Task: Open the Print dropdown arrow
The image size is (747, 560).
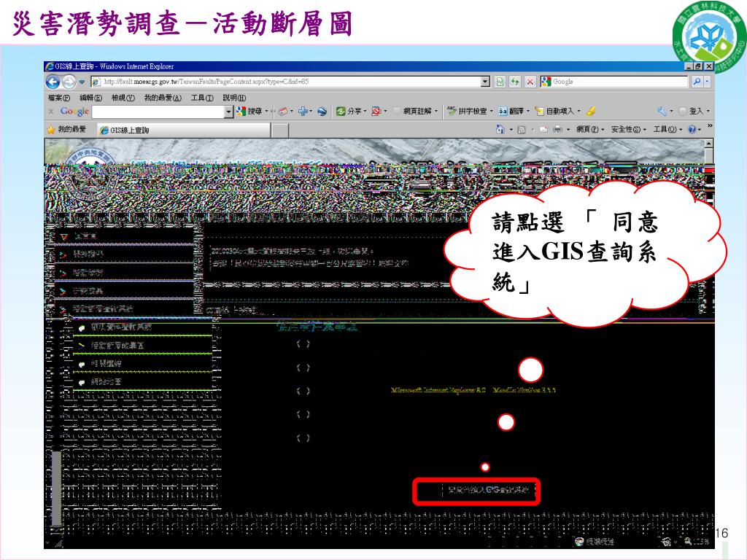Action: (568, 130)
